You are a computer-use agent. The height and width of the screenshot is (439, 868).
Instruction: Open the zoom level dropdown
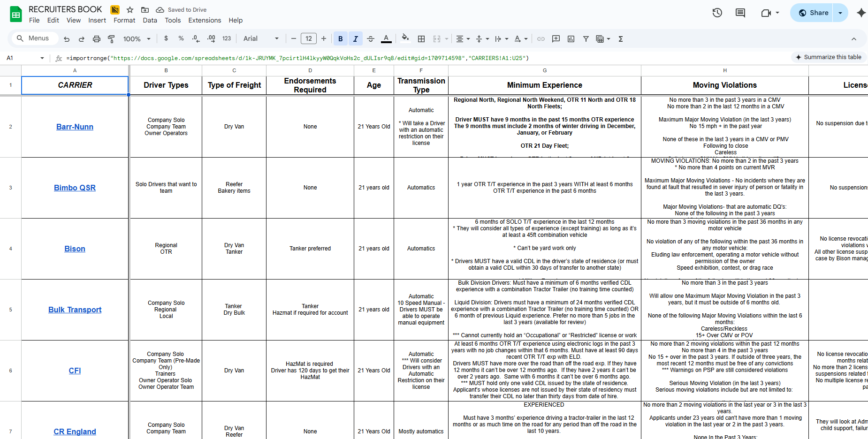[137, 39]
